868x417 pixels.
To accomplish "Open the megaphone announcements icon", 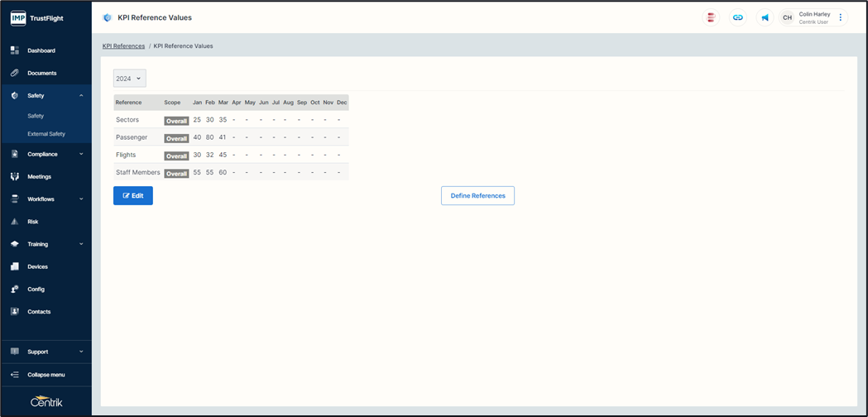I will click(x=765, y=17).
